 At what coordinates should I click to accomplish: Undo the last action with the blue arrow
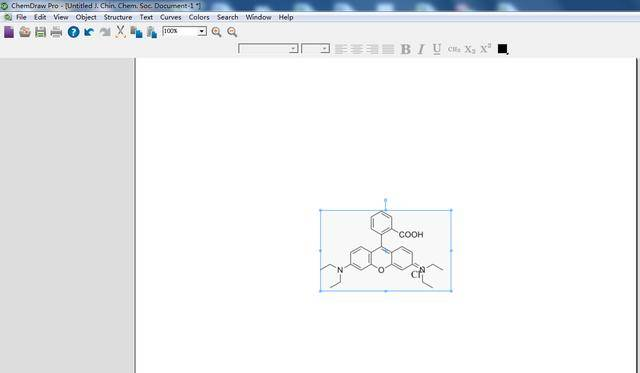(x=89, y=32)
